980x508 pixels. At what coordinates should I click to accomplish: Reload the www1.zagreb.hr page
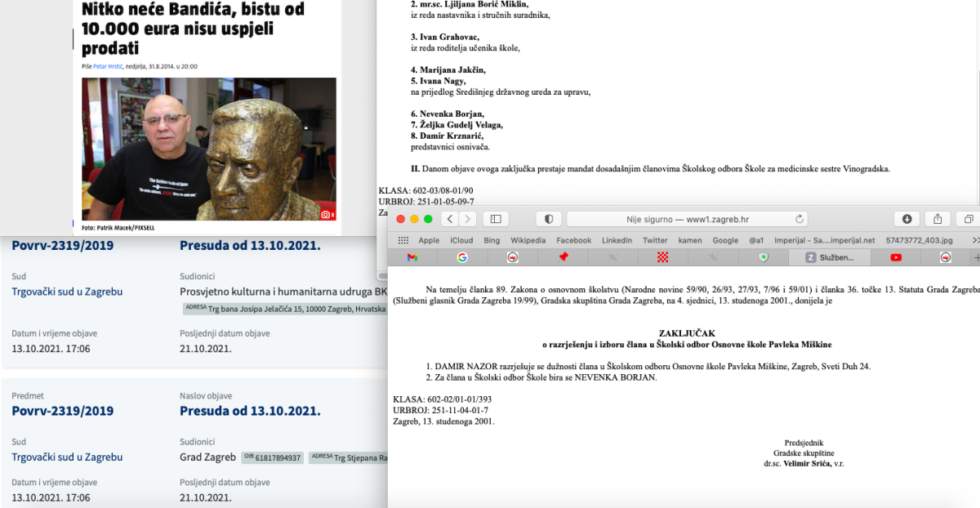(800, 219)
